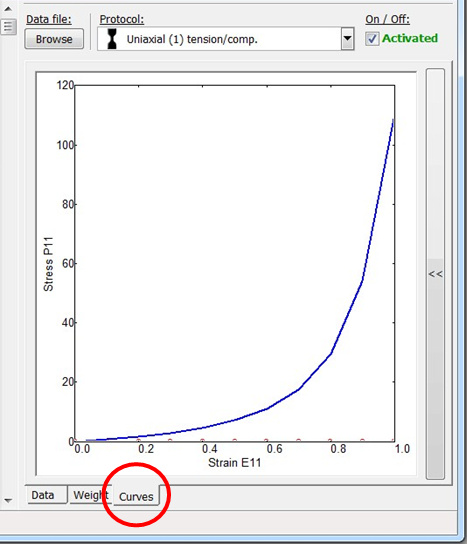The height and width of the screenshot is (544, 467).
Task: Switch to the Weight tab
Action: click(90, 495)
